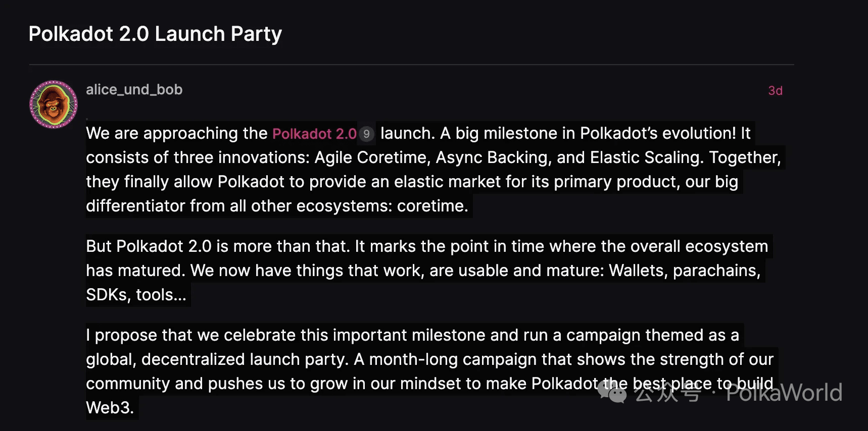Image resolution: width=868 pixels, height=431 pixels.
Task: Click the PolkaWorld watermark text
Action: tap(784, 393)
